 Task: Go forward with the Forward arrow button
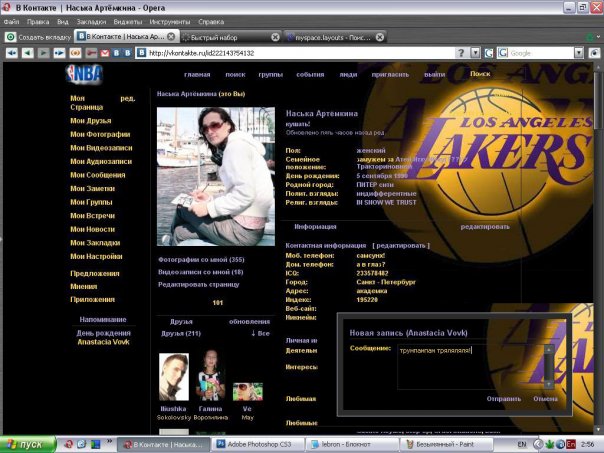[x=43, y=53]
